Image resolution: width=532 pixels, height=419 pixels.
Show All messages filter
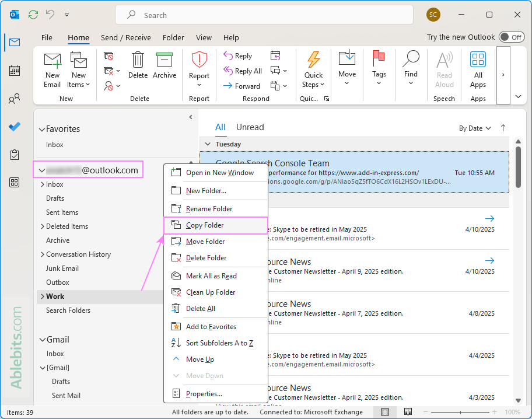tap(220, 127)
